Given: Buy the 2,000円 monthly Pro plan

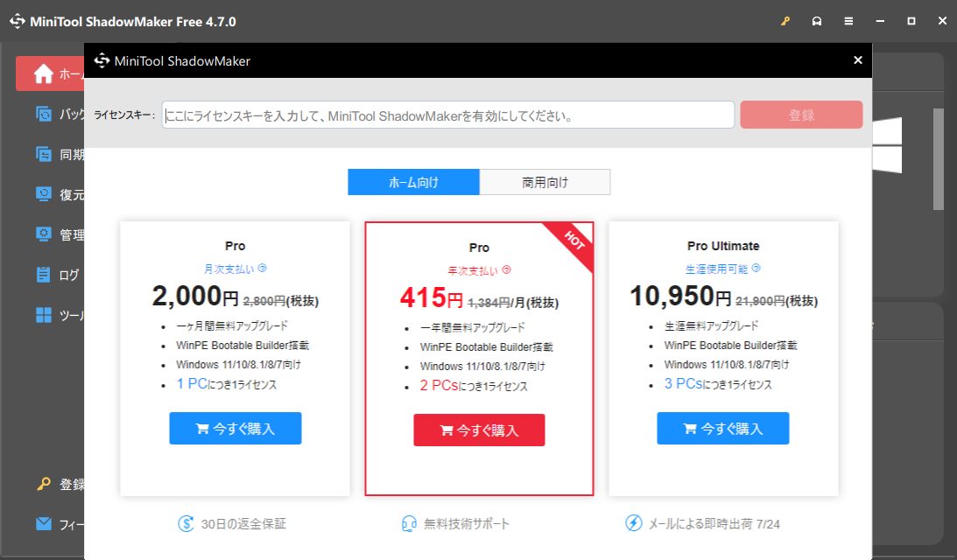Looking at the screenshot, I should click(235, 428).
